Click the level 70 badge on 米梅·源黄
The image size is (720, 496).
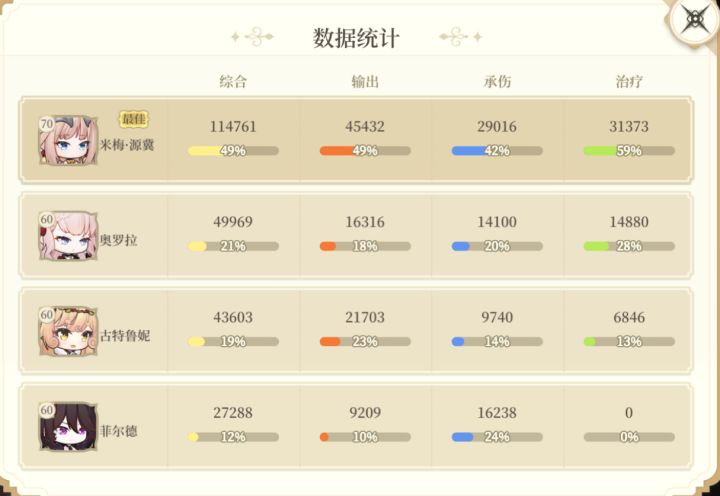click(x=47, y=124)
